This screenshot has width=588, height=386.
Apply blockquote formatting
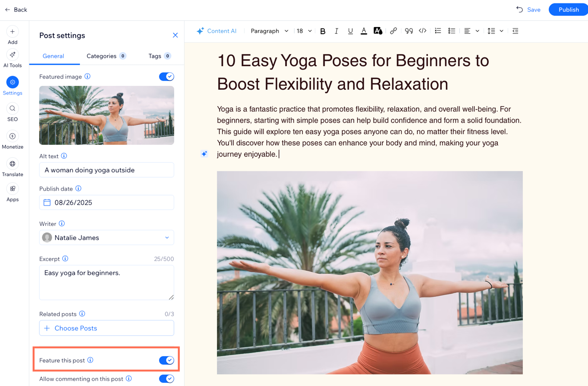409,31
